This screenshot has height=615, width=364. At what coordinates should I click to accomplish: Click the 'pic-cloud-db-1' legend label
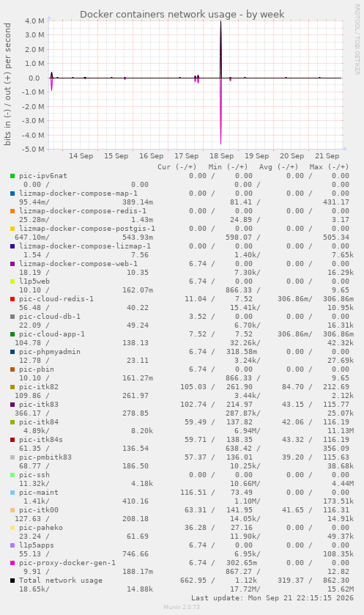pyautogui.click(x=50, y=317)
